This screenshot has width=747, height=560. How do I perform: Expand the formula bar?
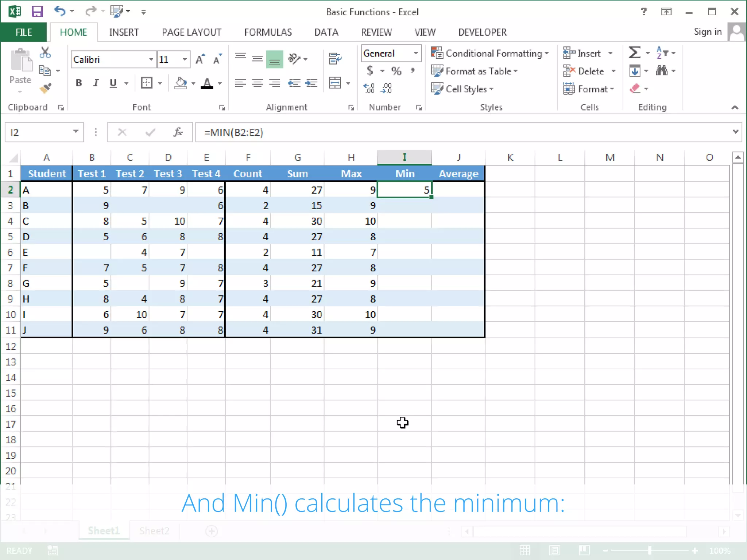pyautogui.click(x=735, y=132)
